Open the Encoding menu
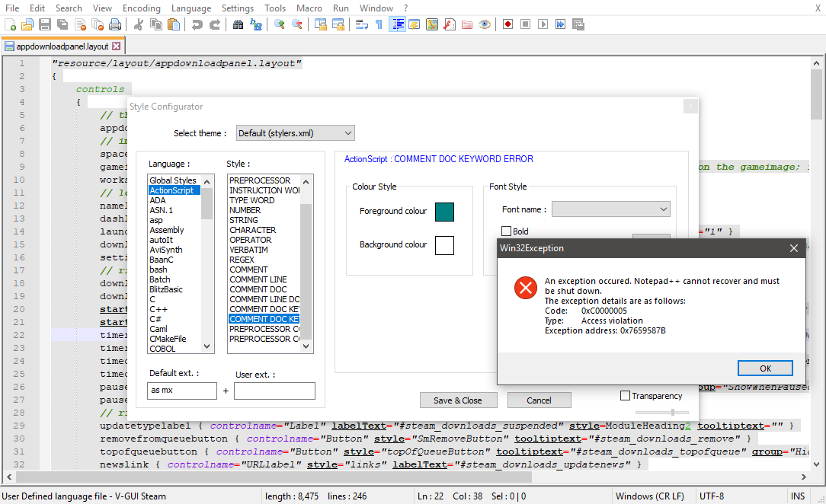The width and height of the screenshot is (826, 504). point(141,8)
